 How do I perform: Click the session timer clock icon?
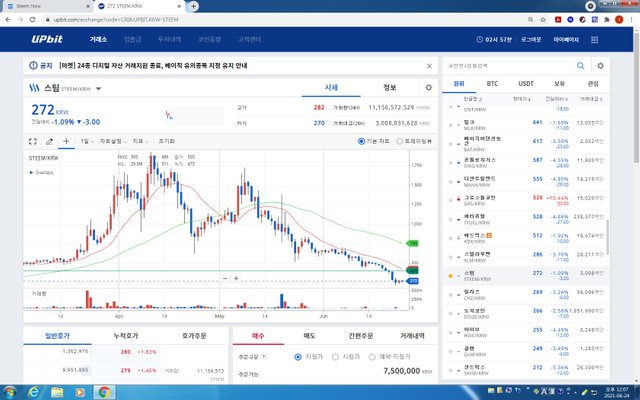[479, 40]
